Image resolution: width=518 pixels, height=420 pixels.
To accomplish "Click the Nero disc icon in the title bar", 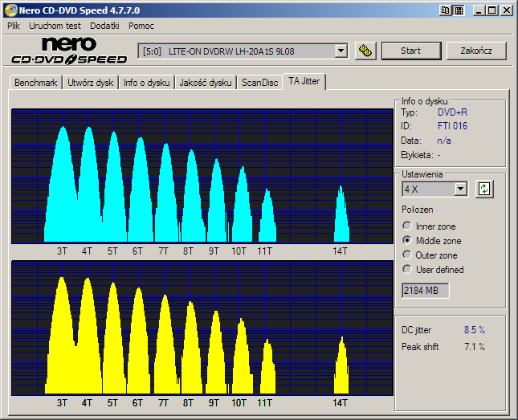I will pos(11,10).
